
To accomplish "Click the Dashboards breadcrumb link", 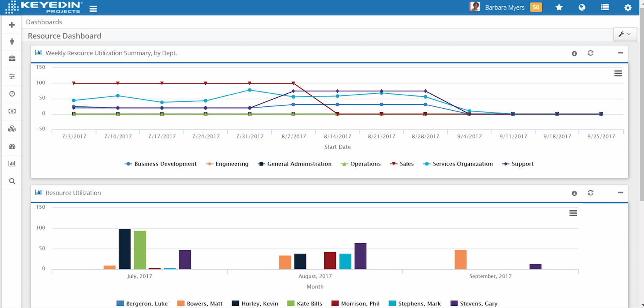I will 44,22.
